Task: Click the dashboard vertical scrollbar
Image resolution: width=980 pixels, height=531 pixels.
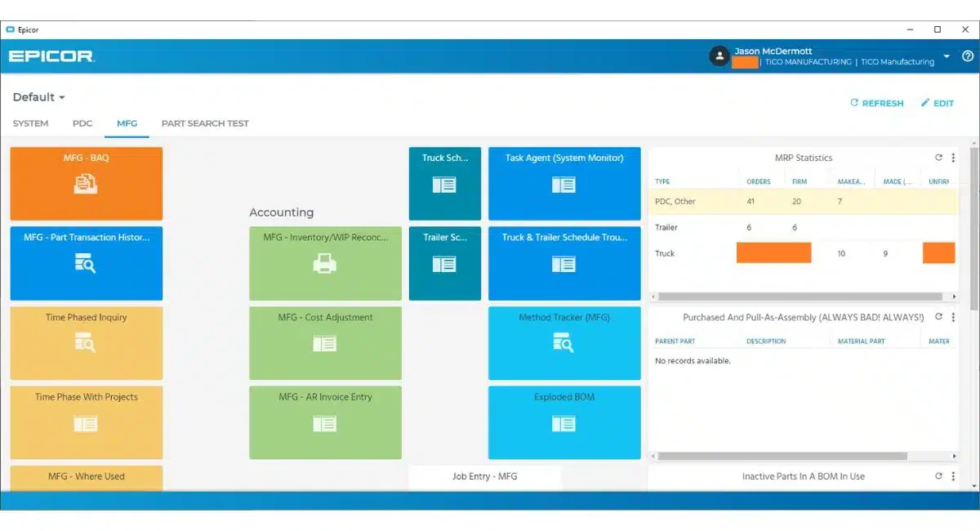Action: (973, 229)
